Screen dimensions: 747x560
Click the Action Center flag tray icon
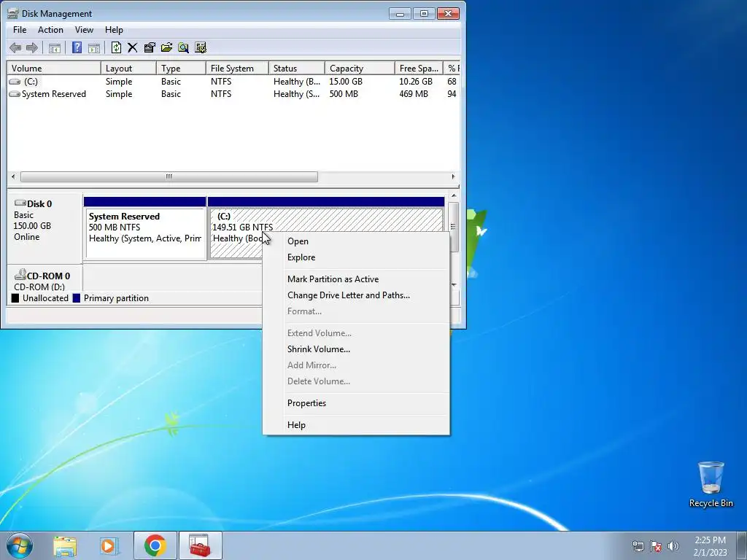coord(656,546)
